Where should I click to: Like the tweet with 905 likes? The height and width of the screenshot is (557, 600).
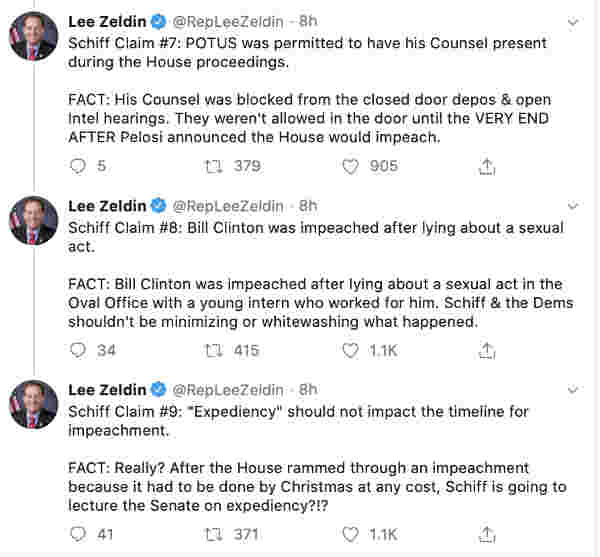tap(350, 166)
